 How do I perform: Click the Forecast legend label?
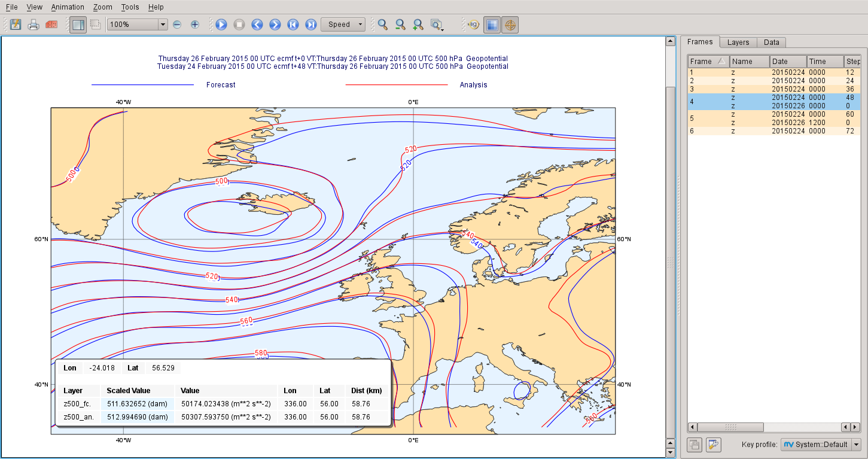pos(221,85)
